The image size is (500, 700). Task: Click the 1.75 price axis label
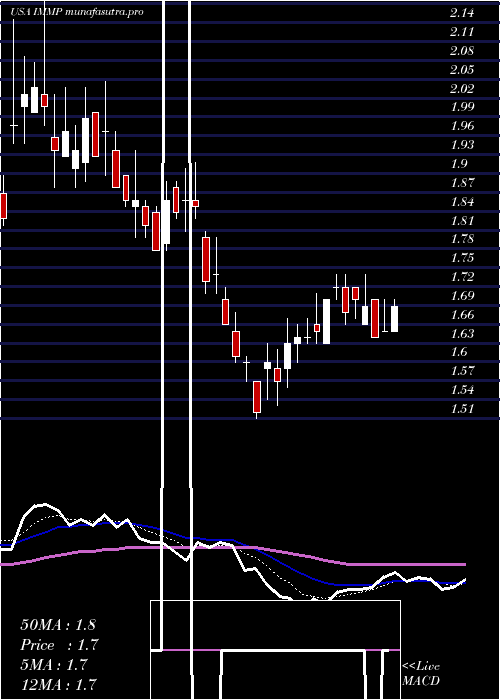pyautogui.click(x=462, y=258)
